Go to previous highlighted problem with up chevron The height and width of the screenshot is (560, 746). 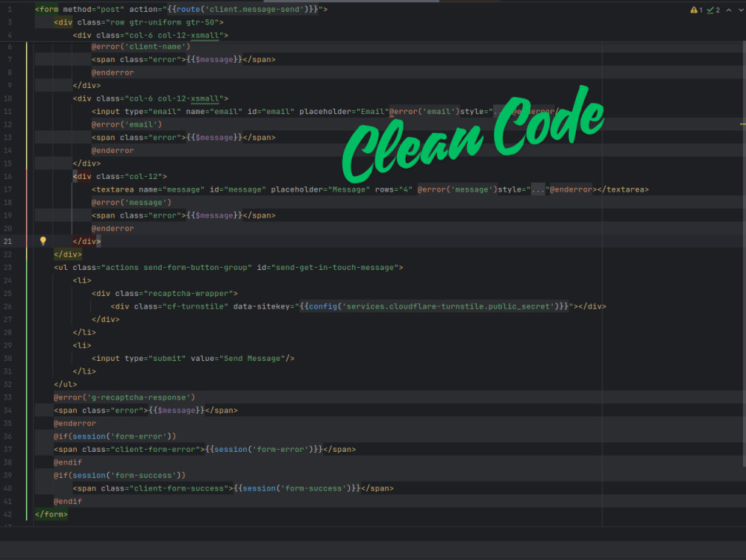[728, 10]
